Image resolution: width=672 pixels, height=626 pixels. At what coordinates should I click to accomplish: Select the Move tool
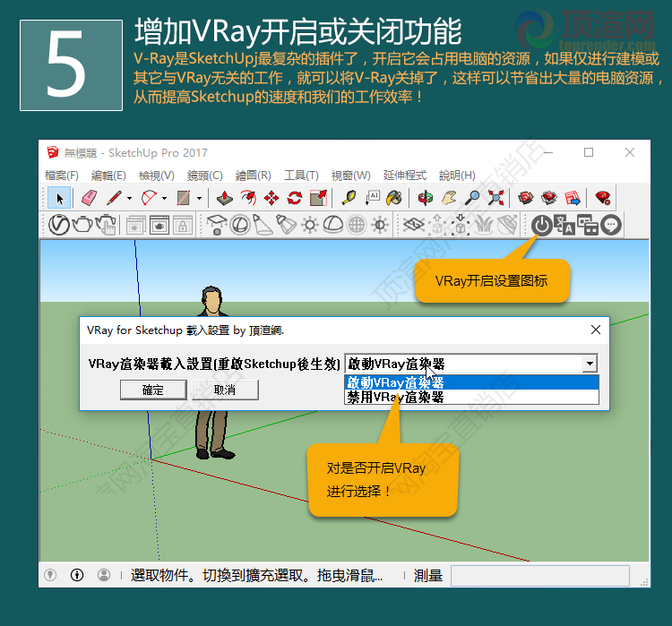[271, 199]
